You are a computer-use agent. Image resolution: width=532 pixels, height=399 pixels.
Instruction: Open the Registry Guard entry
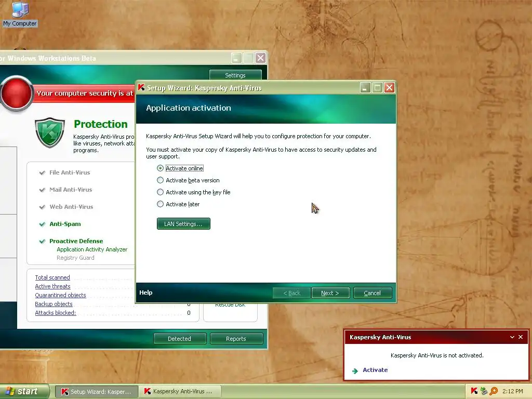pos(75,258)
